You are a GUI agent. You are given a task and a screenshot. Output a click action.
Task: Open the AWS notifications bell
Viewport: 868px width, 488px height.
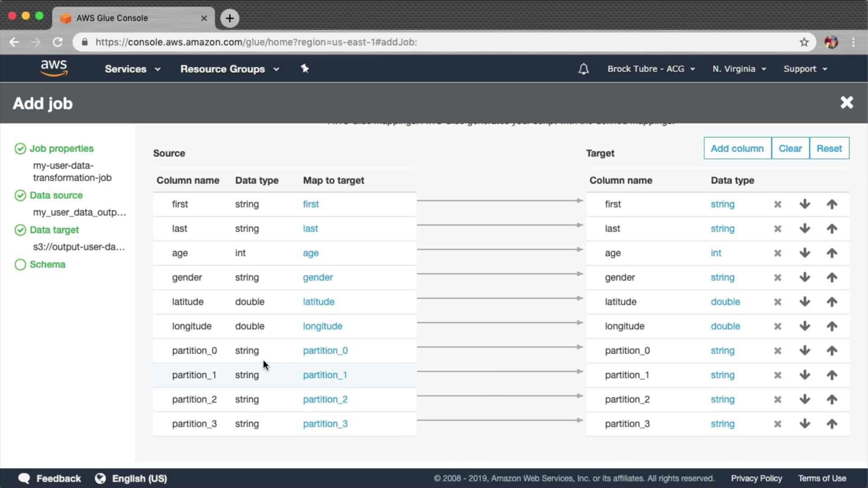(x=584, y=69)
